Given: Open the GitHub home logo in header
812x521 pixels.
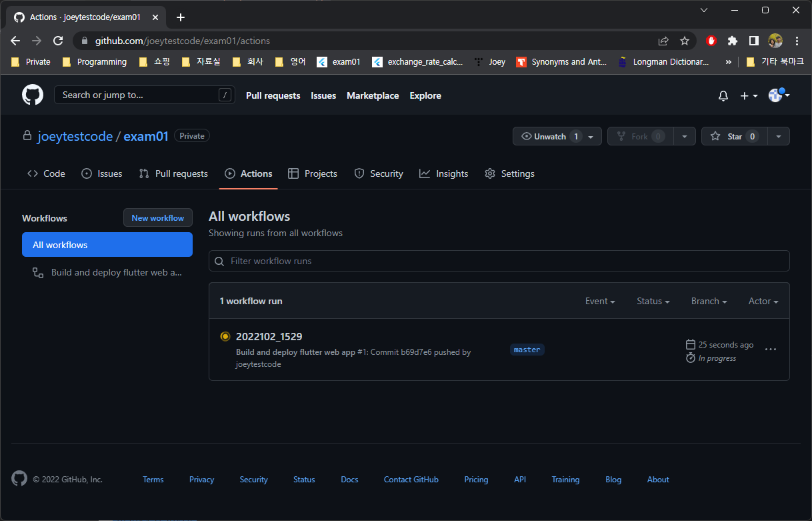Looking at the screenshot, I should (x=33, y=95).
